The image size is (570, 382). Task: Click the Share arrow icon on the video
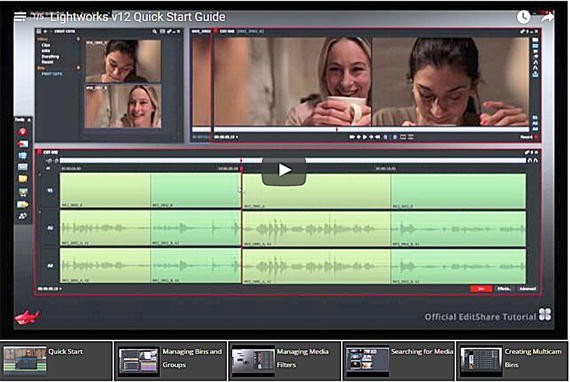tap(547, 16)
